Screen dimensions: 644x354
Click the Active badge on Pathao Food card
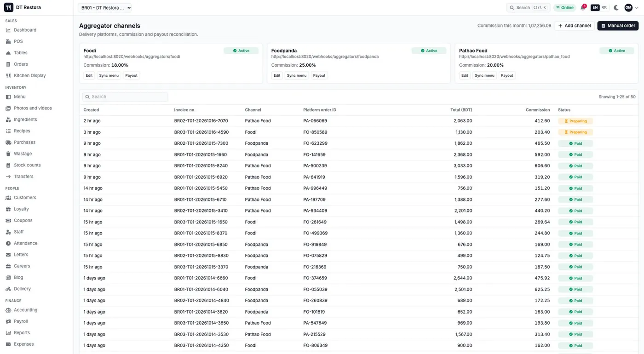click(x=617, y=51)
